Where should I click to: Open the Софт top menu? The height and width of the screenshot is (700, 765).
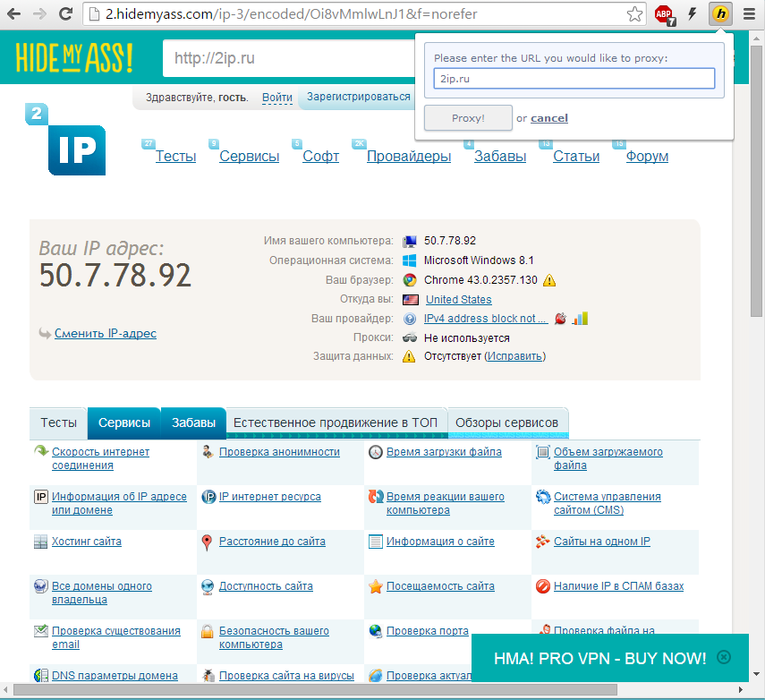coord(320,157)
